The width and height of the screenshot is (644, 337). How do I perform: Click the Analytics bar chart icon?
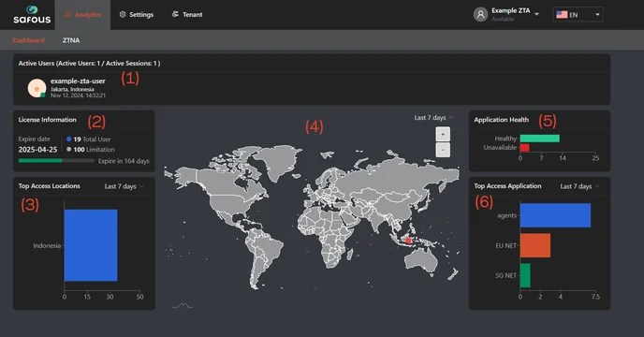tap(67, 14)
